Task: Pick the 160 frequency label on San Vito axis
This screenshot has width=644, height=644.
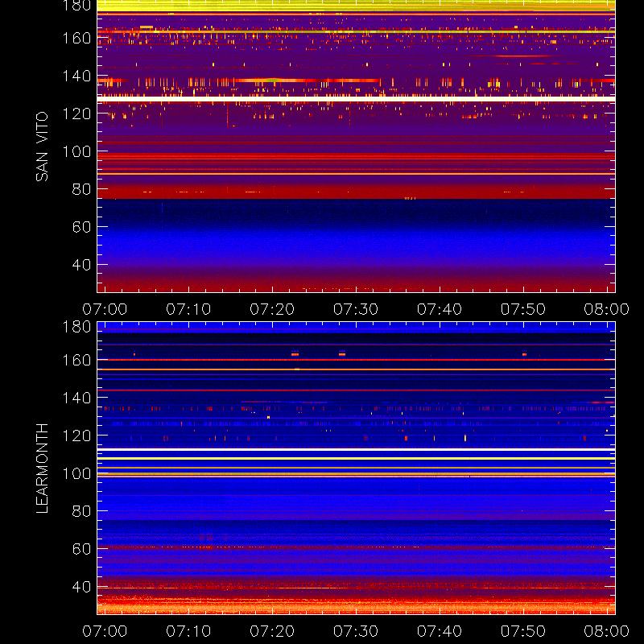Action: click(x=76, y=38)
